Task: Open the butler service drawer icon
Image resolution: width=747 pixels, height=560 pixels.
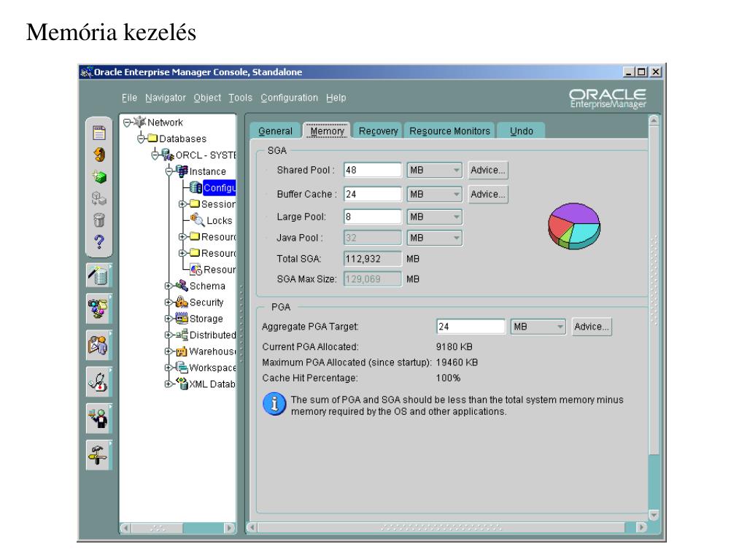Action: 99,419
